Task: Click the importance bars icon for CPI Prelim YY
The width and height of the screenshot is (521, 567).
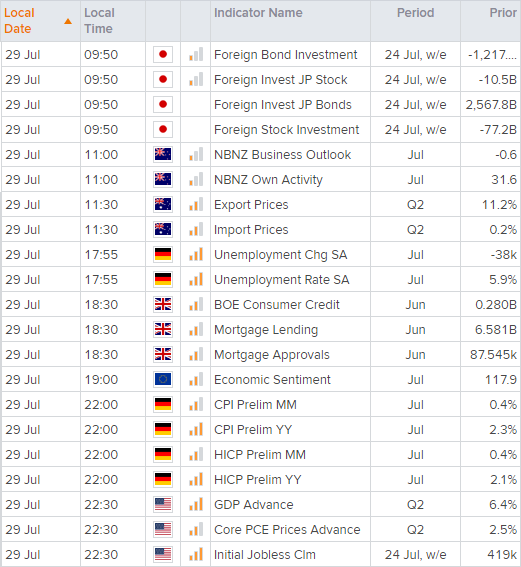Action: tap(196, 429)
